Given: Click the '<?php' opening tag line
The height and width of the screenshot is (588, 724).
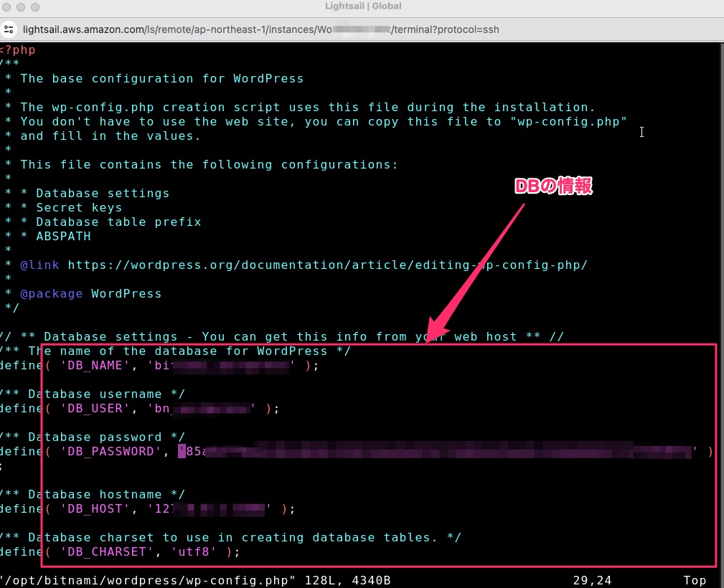Looking at the screenshot, I should pyautogui.click(x=17, y=50).
